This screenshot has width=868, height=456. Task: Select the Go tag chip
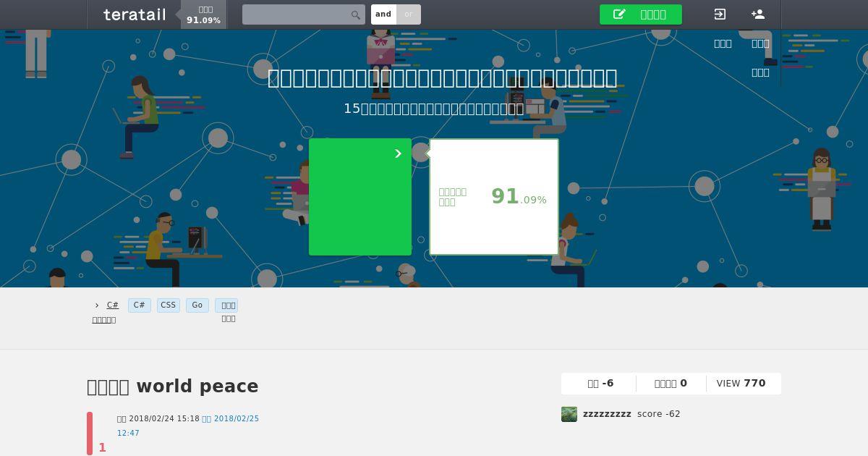(x=197, y=305)
